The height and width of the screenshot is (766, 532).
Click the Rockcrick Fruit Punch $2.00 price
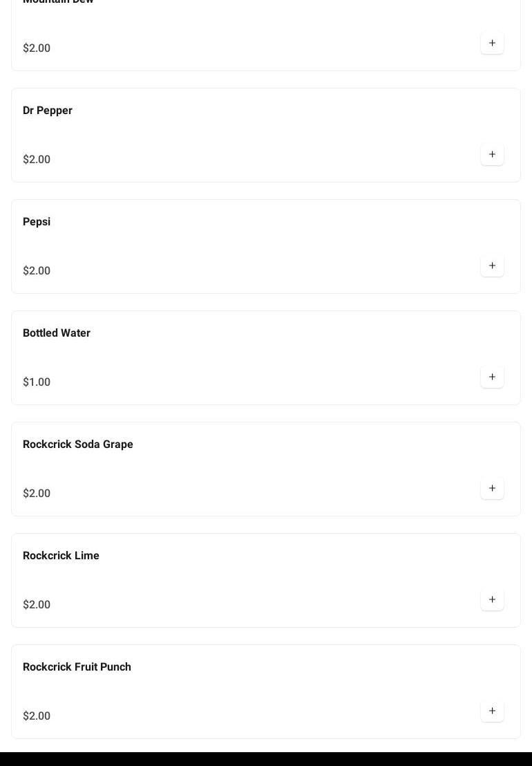tap(37, 716)
